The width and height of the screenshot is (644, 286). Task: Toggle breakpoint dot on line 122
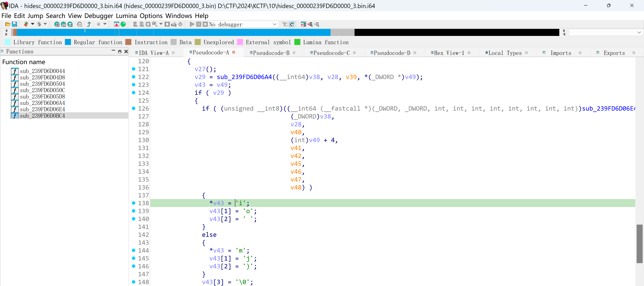coord(133,77)
